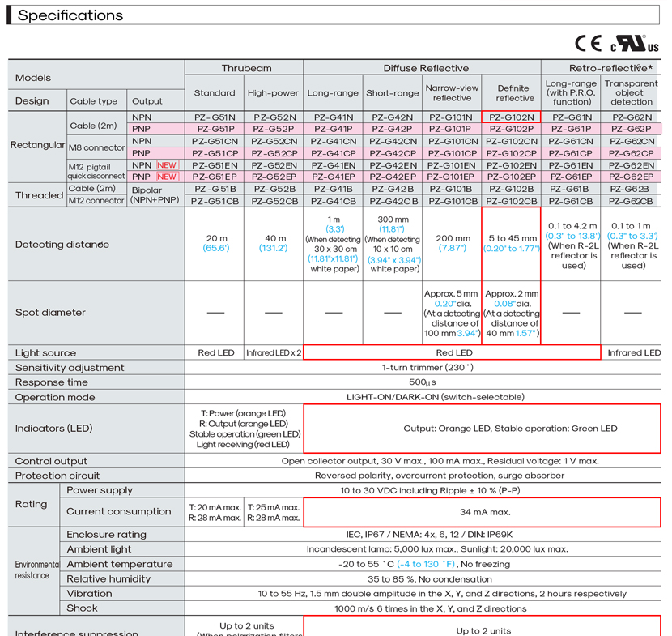Click model PZ-G102P
This screenshot has width=672, height=636.
511,129
